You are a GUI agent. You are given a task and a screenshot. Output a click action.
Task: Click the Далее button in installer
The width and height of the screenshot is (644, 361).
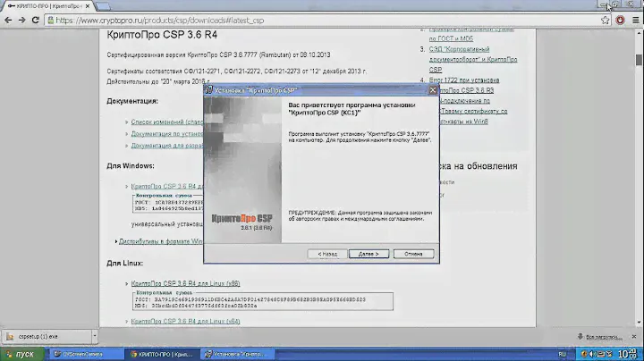pyautogui.click(x=368, y=254)
